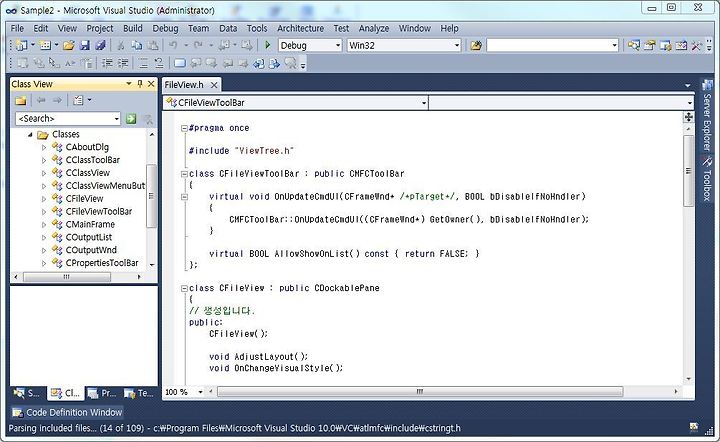The height and width of the screenshot is (442, 720).
Task: Click the Save All toolbar icon
Action: (100, 45)
